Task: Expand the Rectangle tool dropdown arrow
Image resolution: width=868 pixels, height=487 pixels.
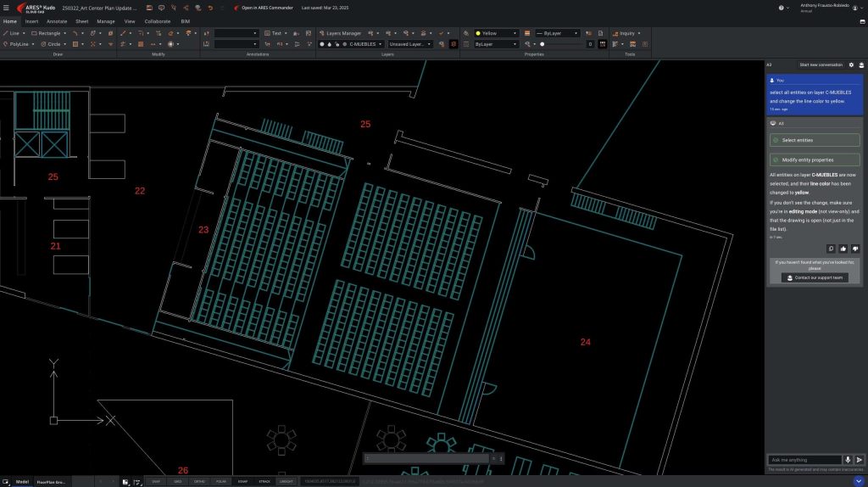Action: [64, 33]
